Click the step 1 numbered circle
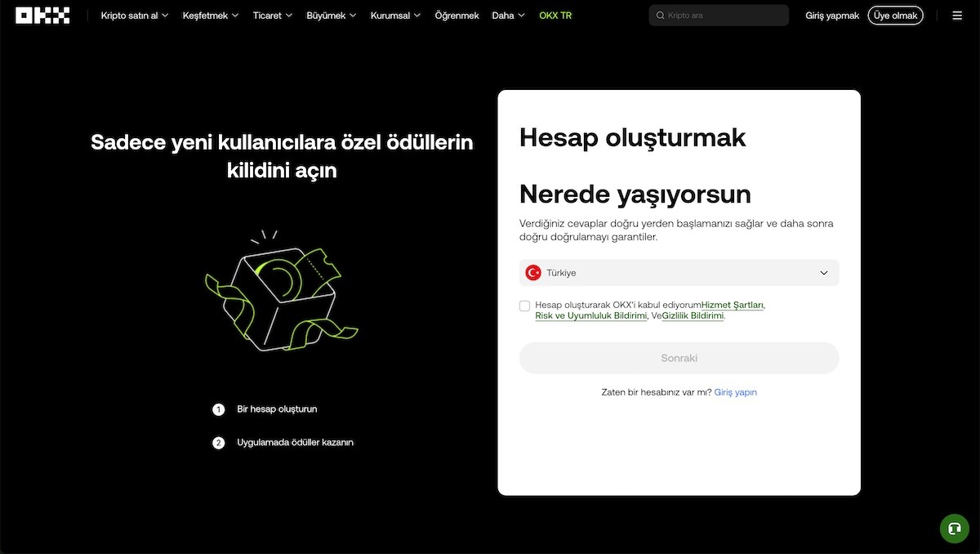 [x=218, y=409]
